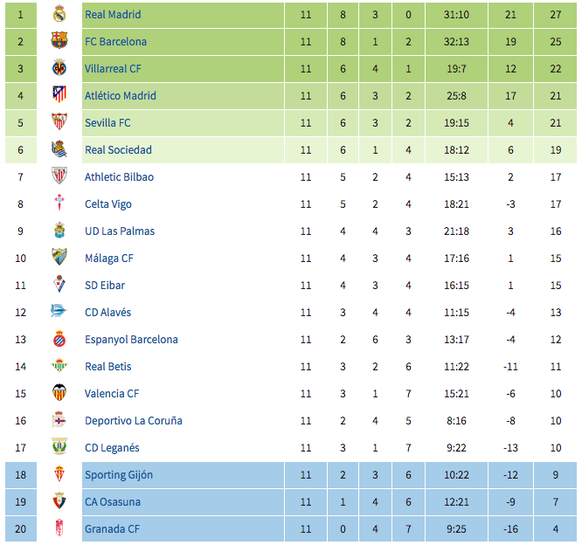Viewport: 582px width, 545px height.
Task: Click the Celta Vigo crest icon
Action: (x=59, y=204)
